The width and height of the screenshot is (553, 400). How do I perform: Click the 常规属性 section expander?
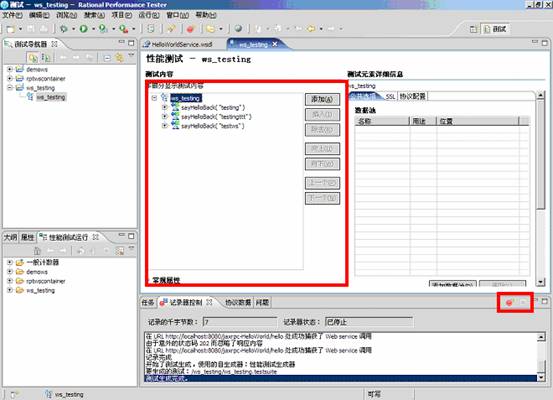148,280
